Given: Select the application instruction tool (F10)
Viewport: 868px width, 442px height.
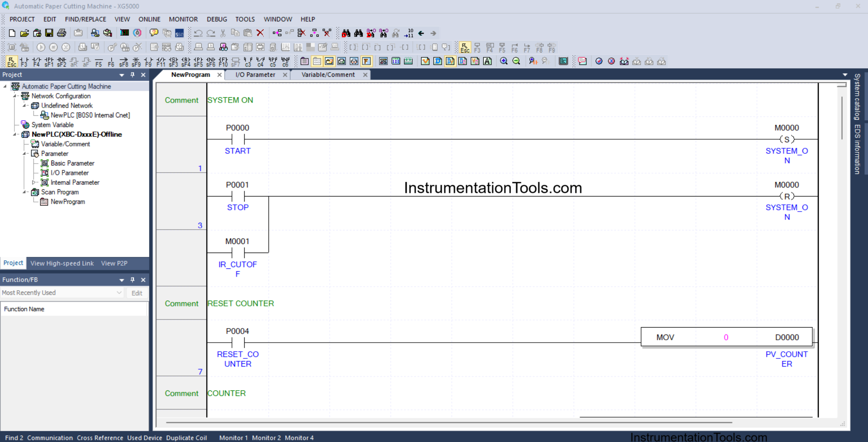Looking at the screenshot, I should point(222,61).
